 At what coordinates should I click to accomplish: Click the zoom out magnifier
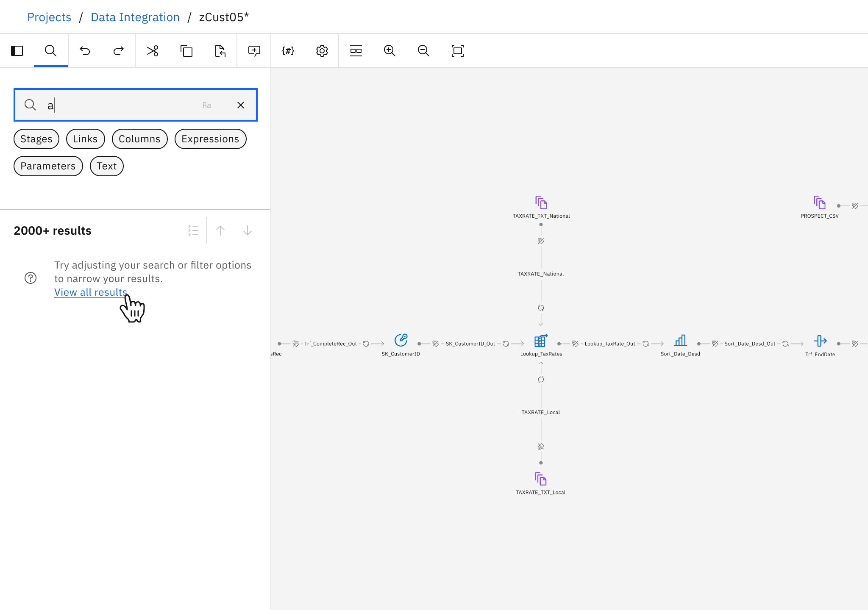(423, 51)
